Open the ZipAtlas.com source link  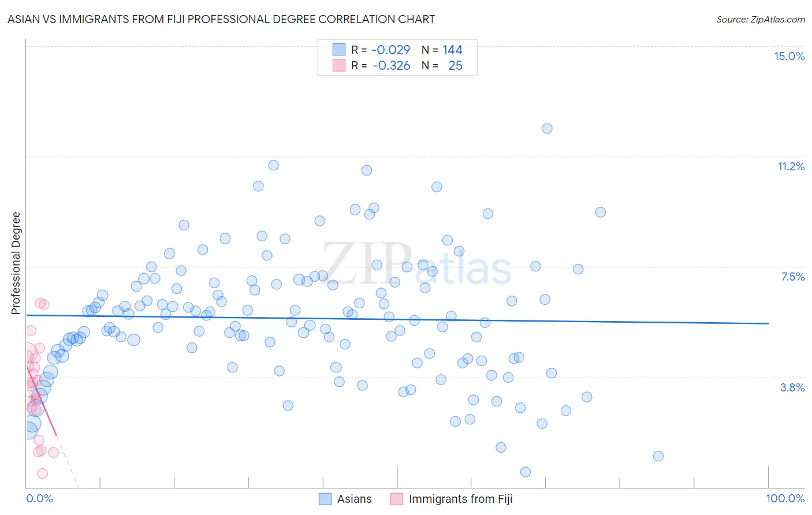(761, 19)
